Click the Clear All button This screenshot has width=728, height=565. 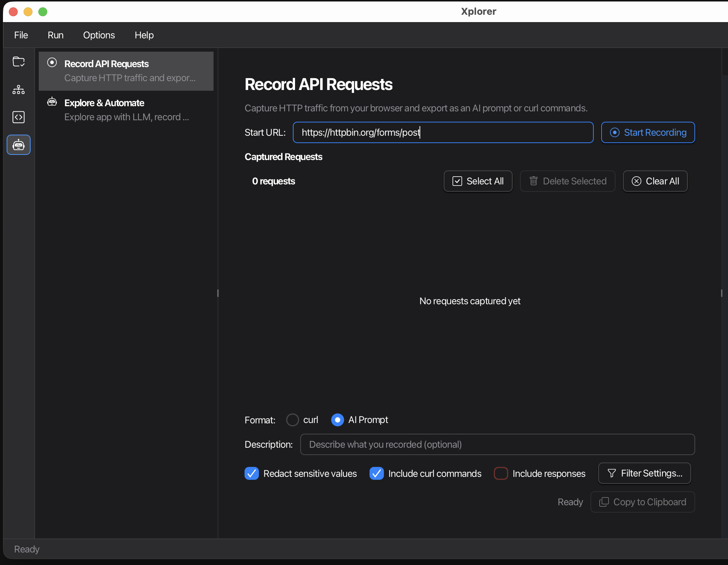click(x=655, y=181)
